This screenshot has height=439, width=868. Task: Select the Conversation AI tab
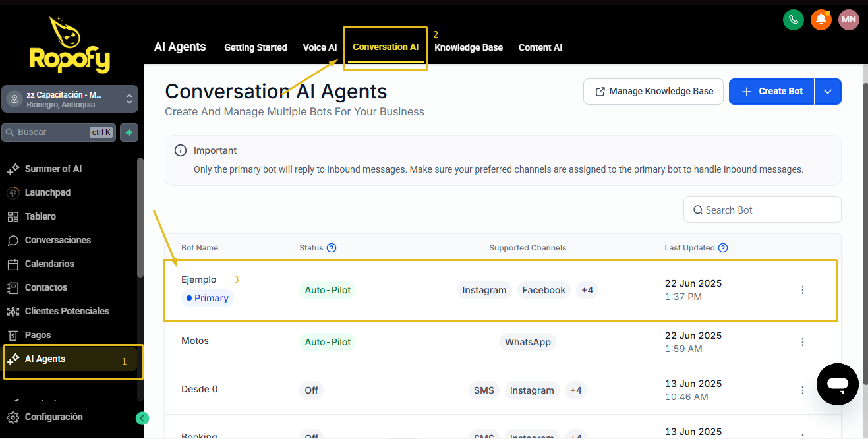tap(386, 47)
